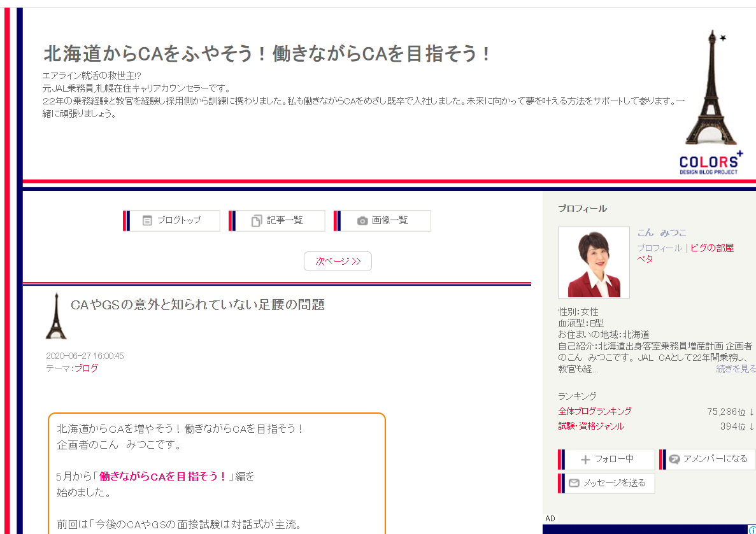Click the COLORS Design Blog Project logo

click(711, 163)
